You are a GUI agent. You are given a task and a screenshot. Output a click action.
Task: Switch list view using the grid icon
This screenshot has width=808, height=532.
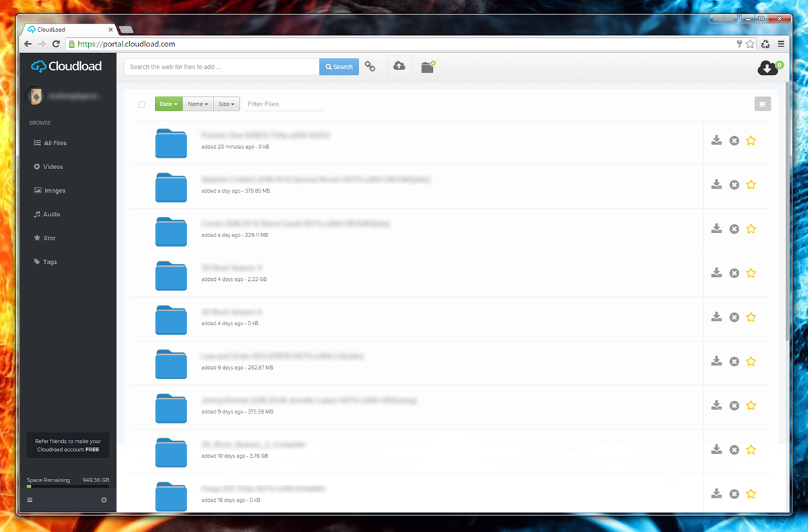point(762,104)
